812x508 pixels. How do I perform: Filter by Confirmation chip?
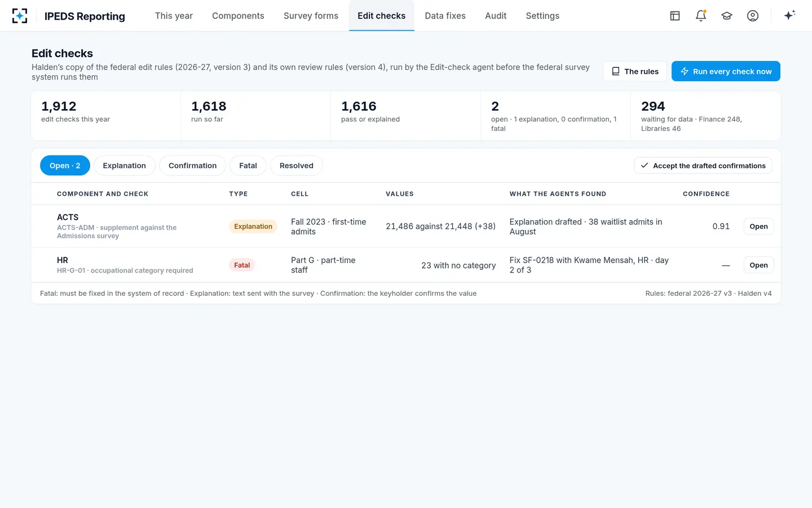tap(192, 165)
